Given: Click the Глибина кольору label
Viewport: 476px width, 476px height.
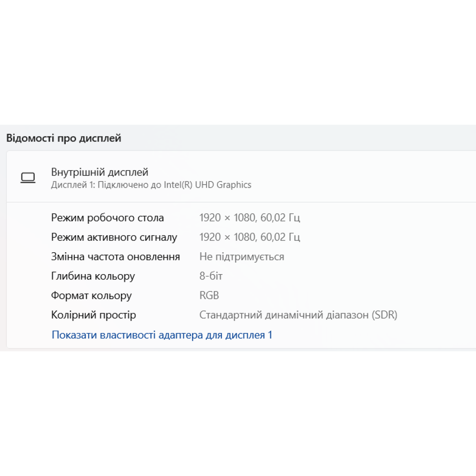Looking at the screenshot, I should pos(93,277).
